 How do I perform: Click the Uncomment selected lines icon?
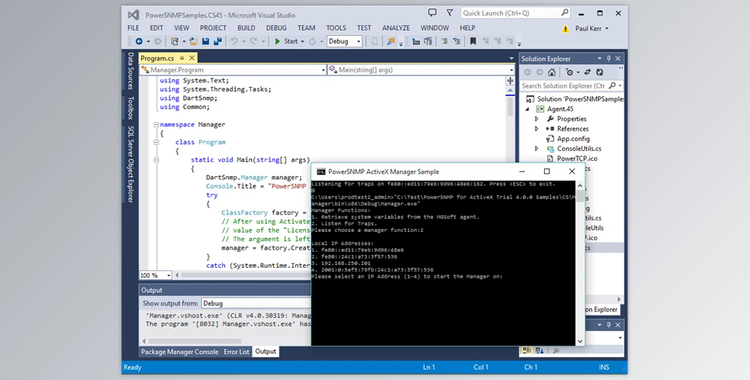(456, 42)
